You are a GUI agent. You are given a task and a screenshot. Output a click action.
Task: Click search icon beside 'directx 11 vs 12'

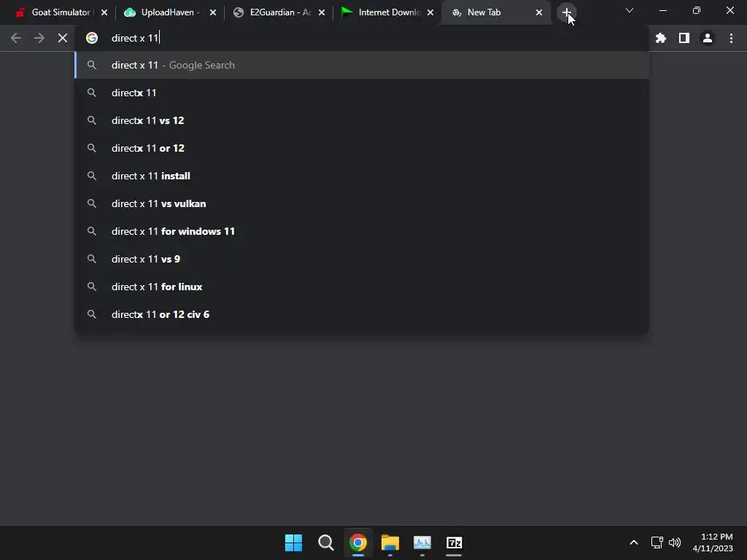tap(92, 120)
